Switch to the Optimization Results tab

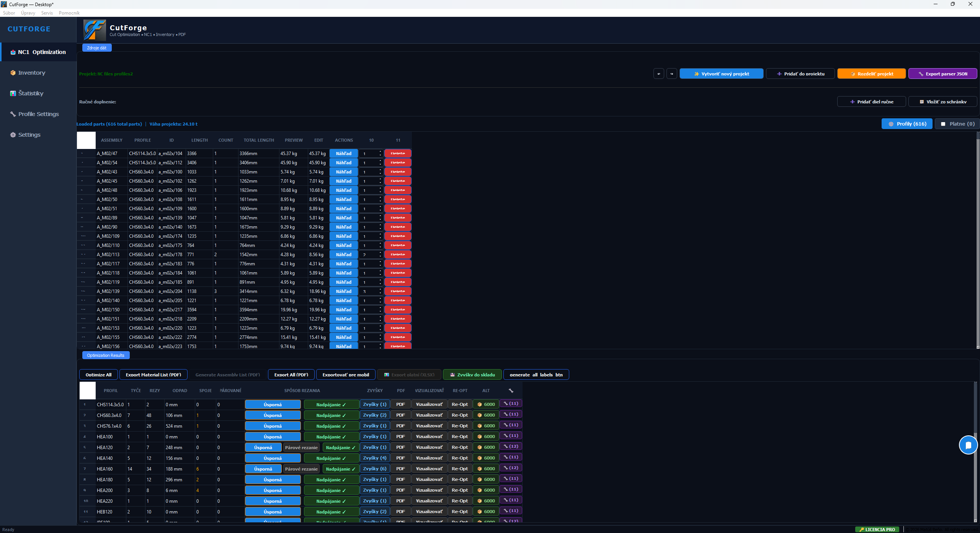106,355
